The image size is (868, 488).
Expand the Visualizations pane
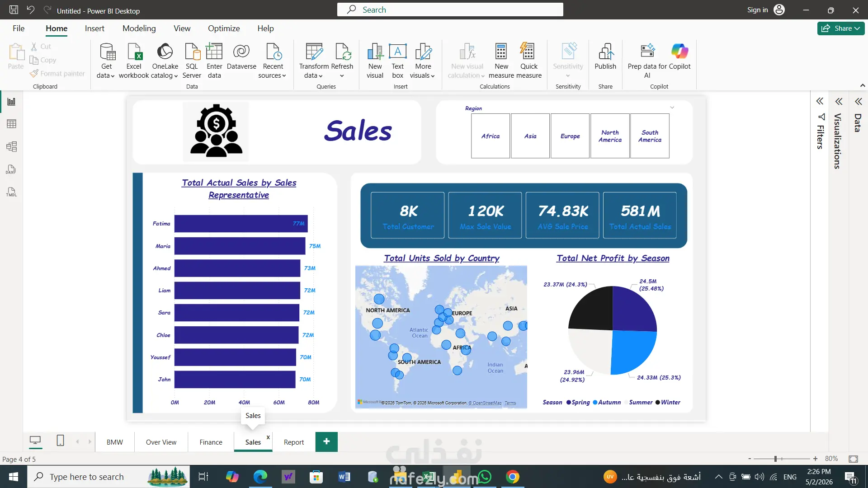(839, 101)
